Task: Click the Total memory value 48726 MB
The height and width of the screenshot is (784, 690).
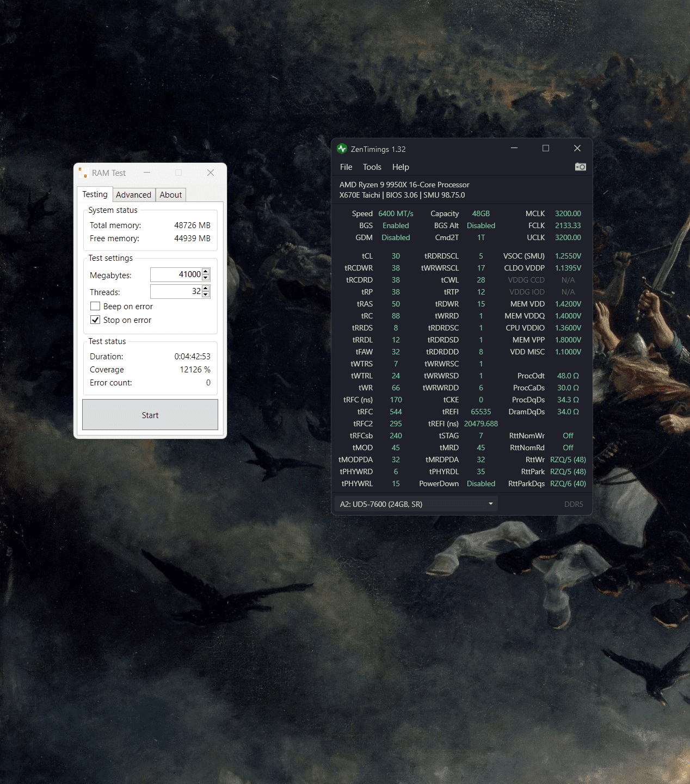Action: tap(192, 225)
